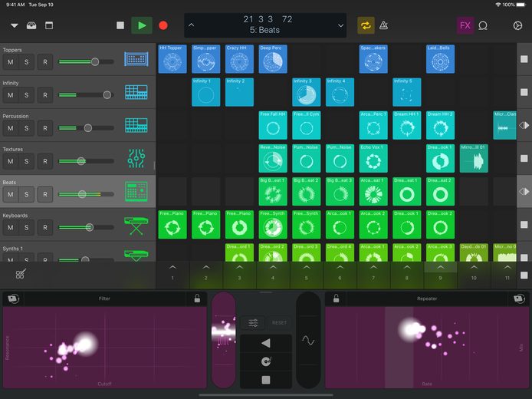Open the track view dropdown triangle
Viewport: 532px width, 399px height.
pyautogui.click(x=15, y=25)
